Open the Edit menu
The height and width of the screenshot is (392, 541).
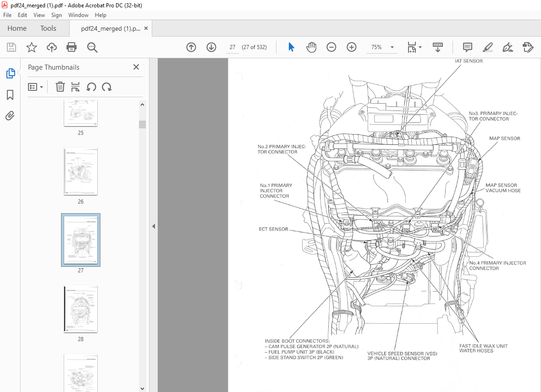click(22, 15)
